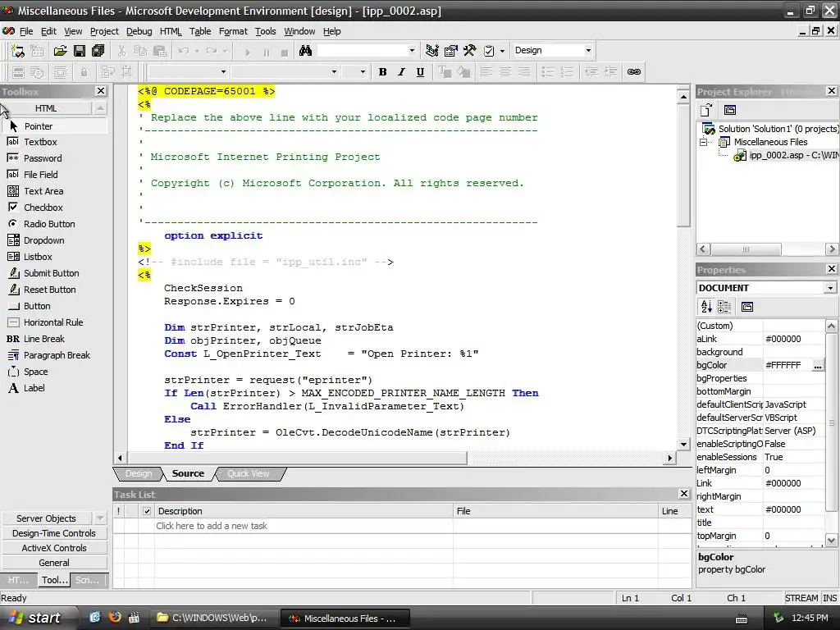Select ipp_0002.asp in Project Explorer

click(786, 155)
